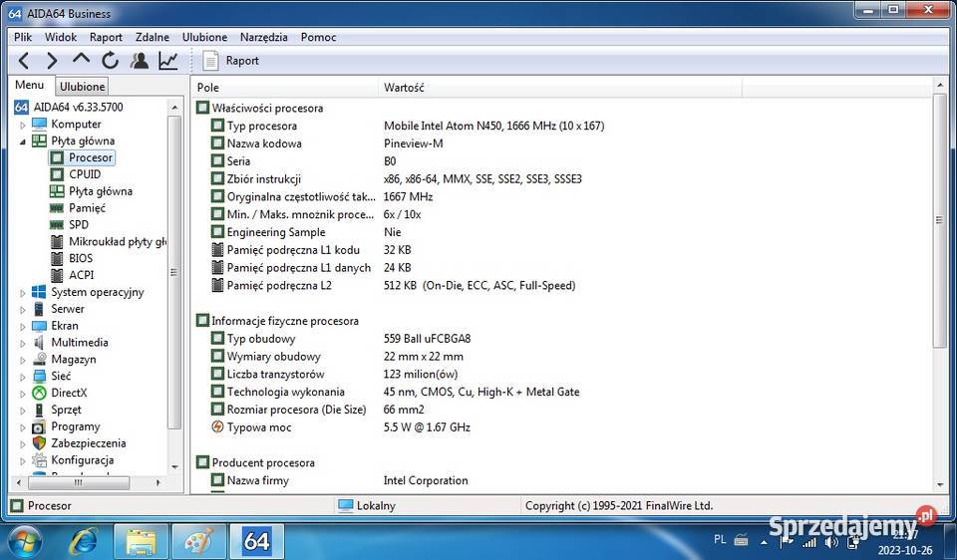The image size is (957, 560).
Task: Expand the System operacyjny node
Action: point(23,293)
